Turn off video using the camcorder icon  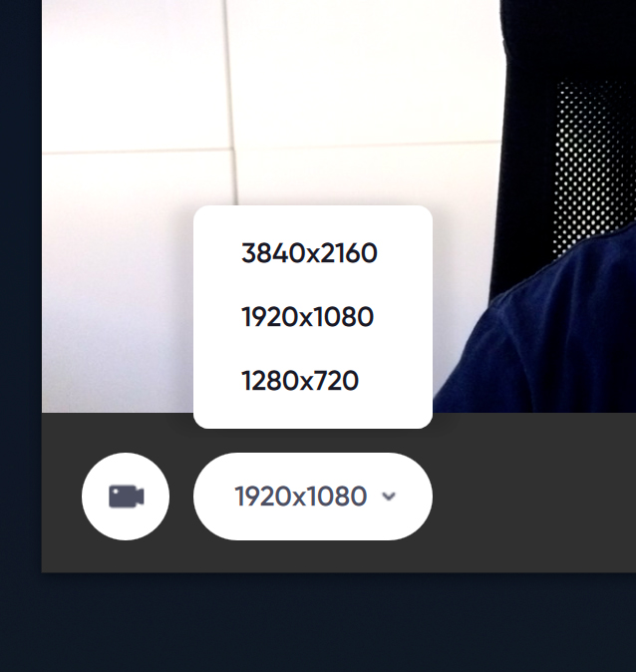pyautogui.click(x=126, y=497)
